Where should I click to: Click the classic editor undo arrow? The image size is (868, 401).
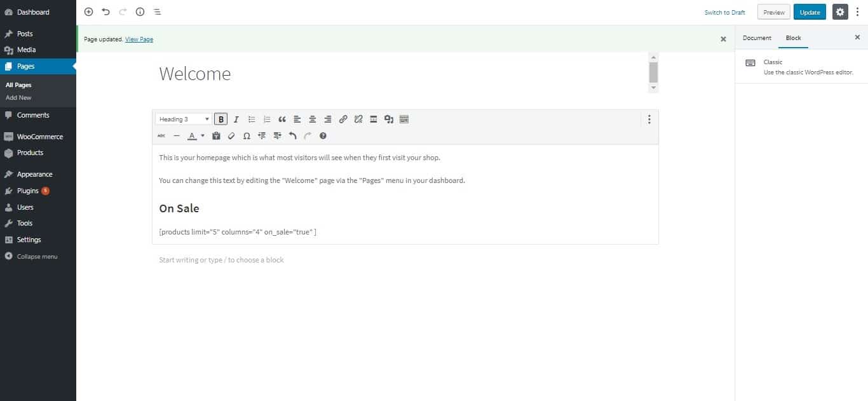coord(292,135)
